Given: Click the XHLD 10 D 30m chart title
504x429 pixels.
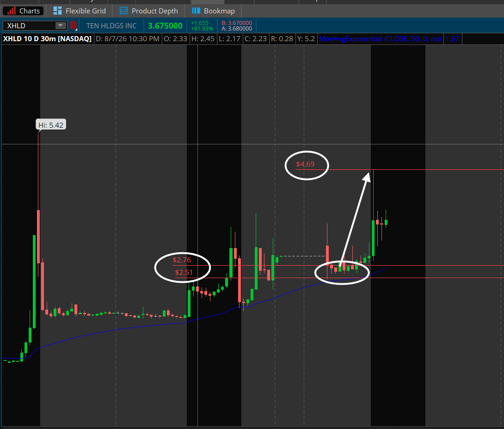Looking at the screenshot, I should (47, 39).
